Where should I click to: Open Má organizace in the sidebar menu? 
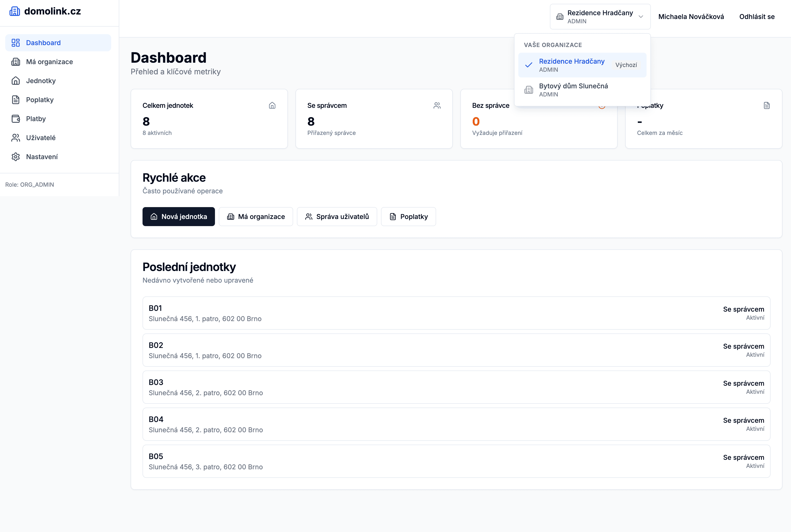[x=50, y=62]
